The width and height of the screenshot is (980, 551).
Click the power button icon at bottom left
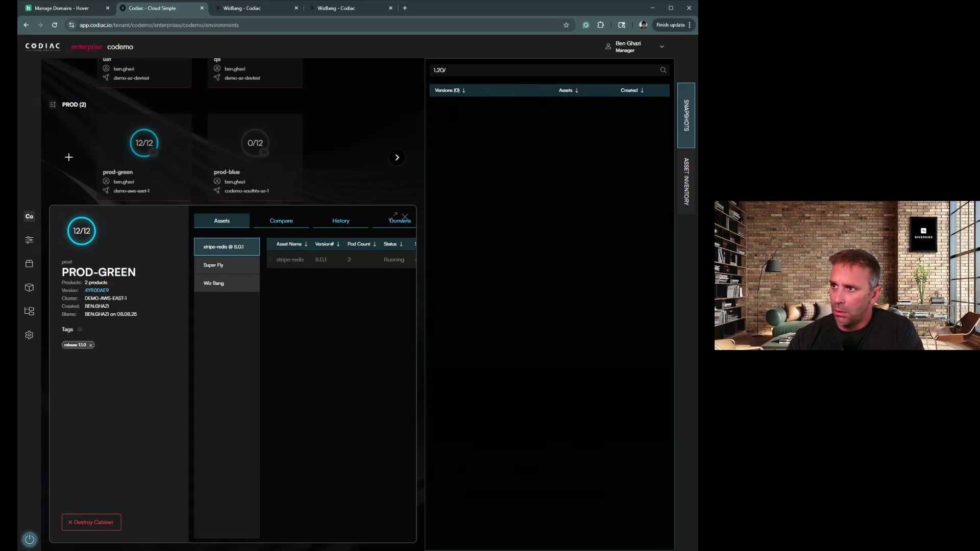(x=30, y=539)
